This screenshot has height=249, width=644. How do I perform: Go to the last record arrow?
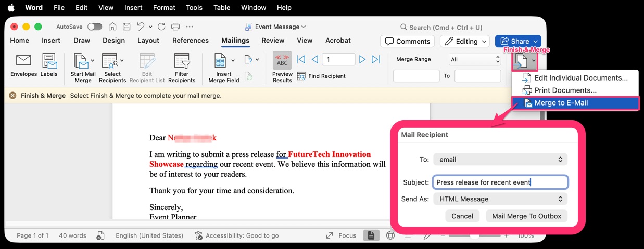click(x=376, y=60)
